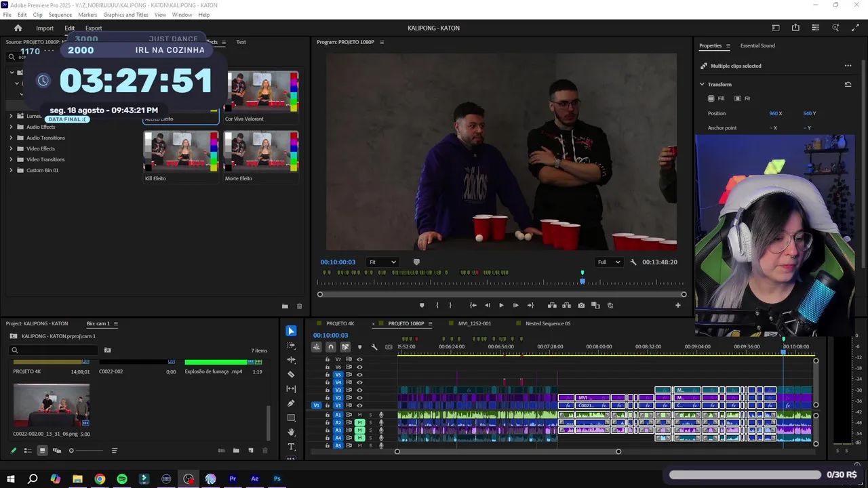Step back one frame in Program monitor
868x488 pixels.
[487, 305]
